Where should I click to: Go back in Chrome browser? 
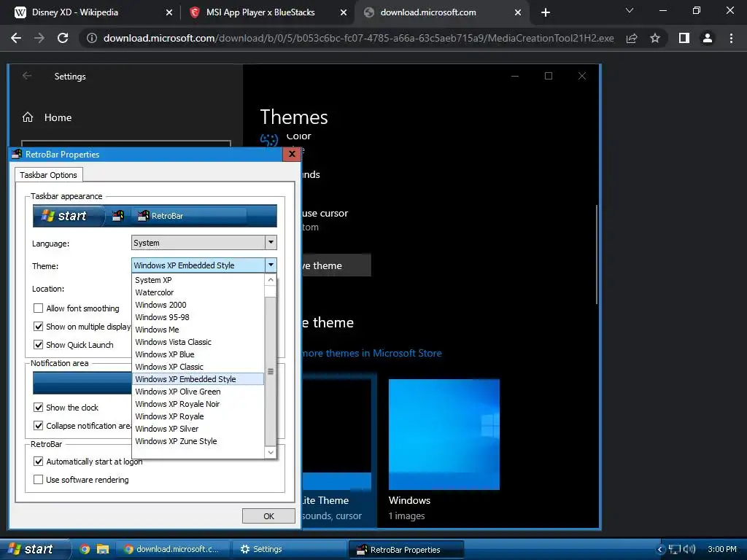(16, 38)
